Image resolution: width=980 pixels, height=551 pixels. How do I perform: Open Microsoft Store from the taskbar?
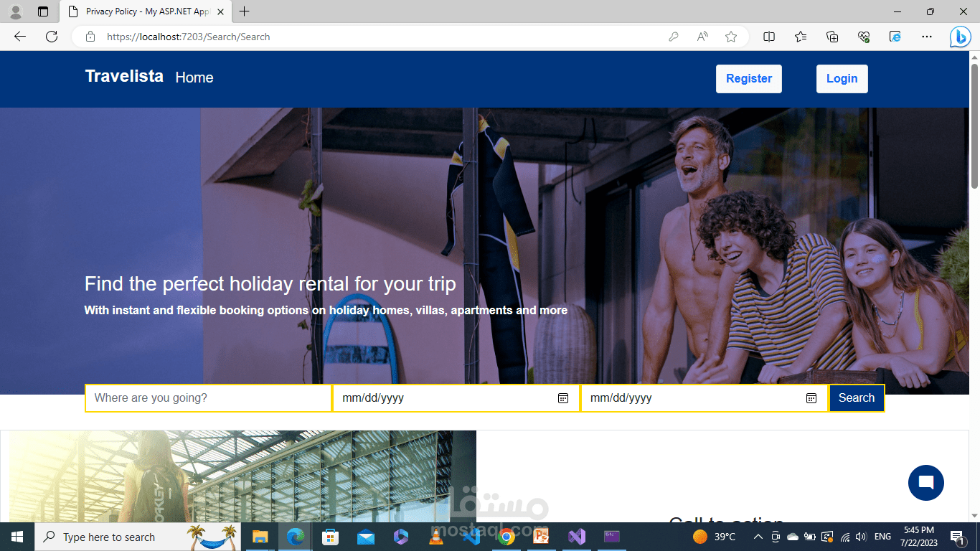pos(330,537)
